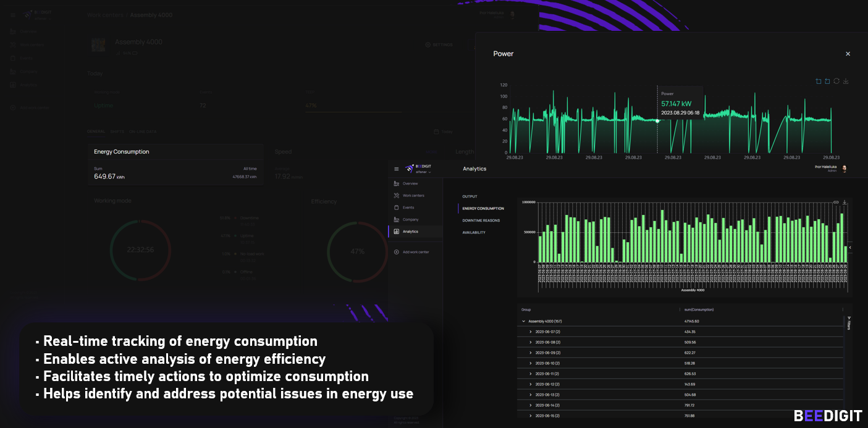
Task: Select the Downtime Reasons analytics tab
Action: (481, 220)
